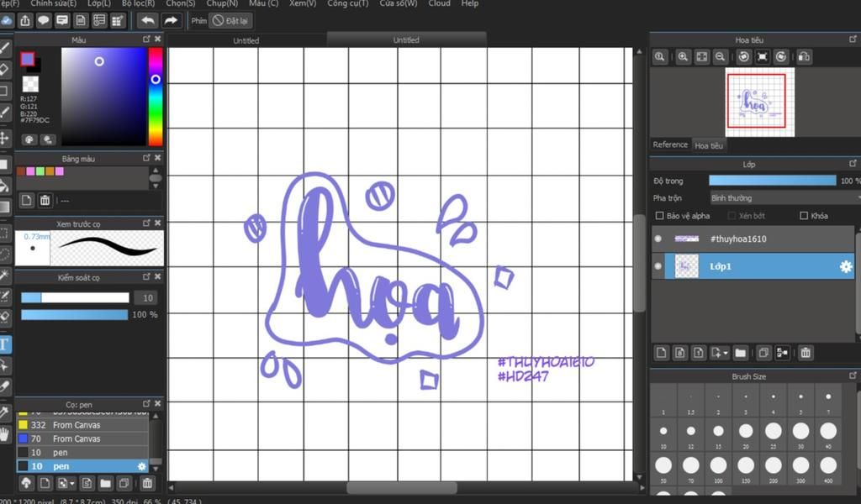Click the cloud save icon
861x504 pixels.
click(x=6, y=21)
